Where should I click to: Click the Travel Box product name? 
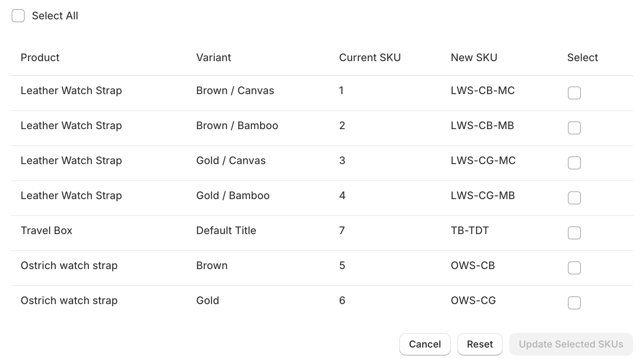pyautogui.click(x=46, y=230)
